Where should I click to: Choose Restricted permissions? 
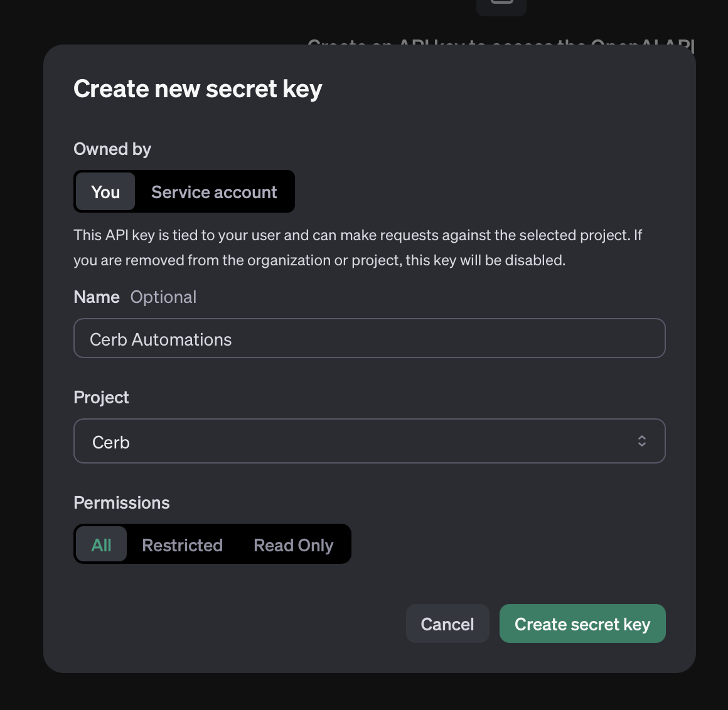(x=183, y=544)
